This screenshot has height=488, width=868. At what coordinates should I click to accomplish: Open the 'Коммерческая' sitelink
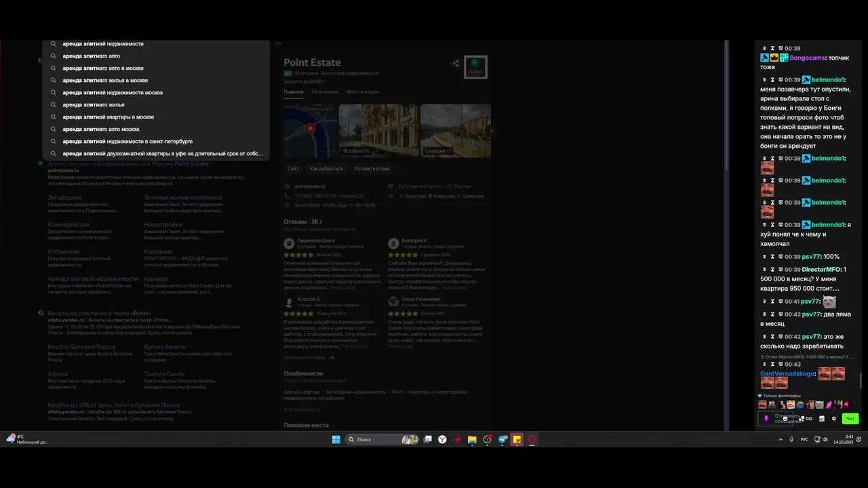(x=68, y=224)
